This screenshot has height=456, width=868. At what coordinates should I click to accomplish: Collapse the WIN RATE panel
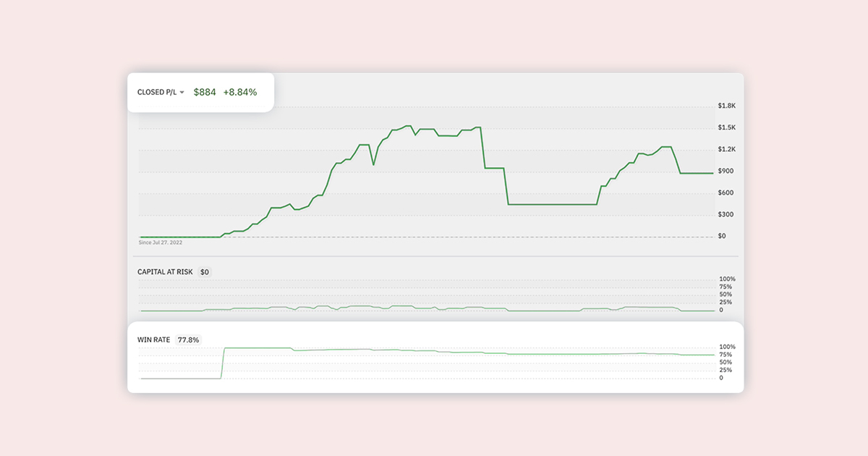[154, 339]
